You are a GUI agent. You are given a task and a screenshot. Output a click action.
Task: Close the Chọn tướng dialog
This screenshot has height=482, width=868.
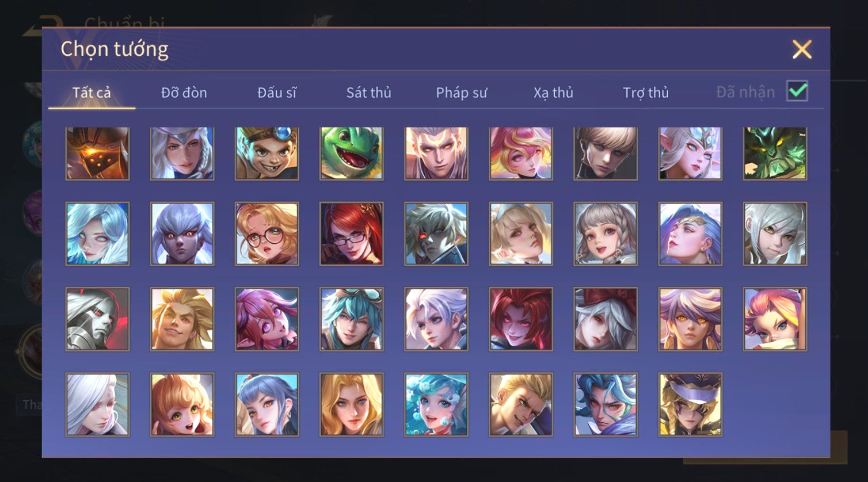[802, 49]
